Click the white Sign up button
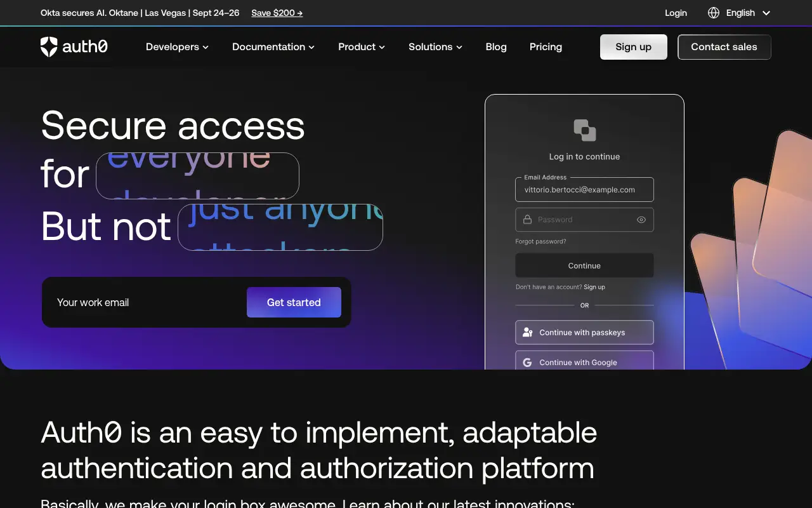Screen dimensions: 812x508 (x=634, y=47)
